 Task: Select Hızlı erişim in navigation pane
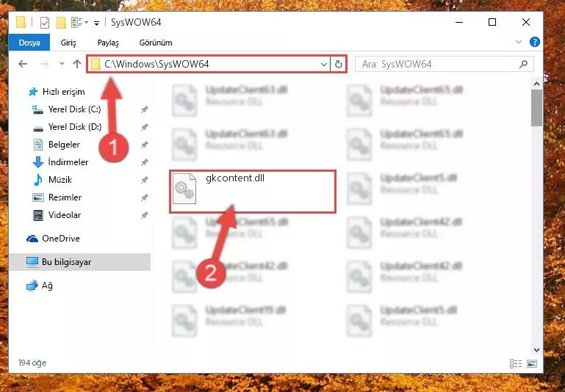[x=63, y=92]
